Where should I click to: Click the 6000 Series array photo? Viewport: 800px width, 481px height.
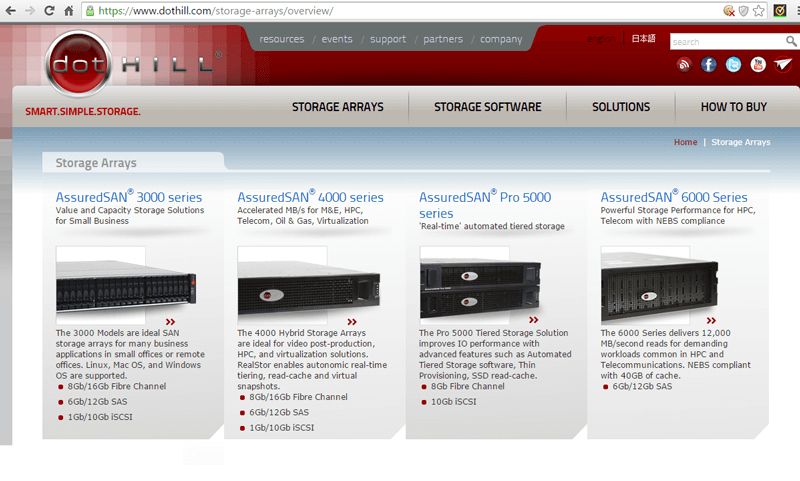pos(659,286)
